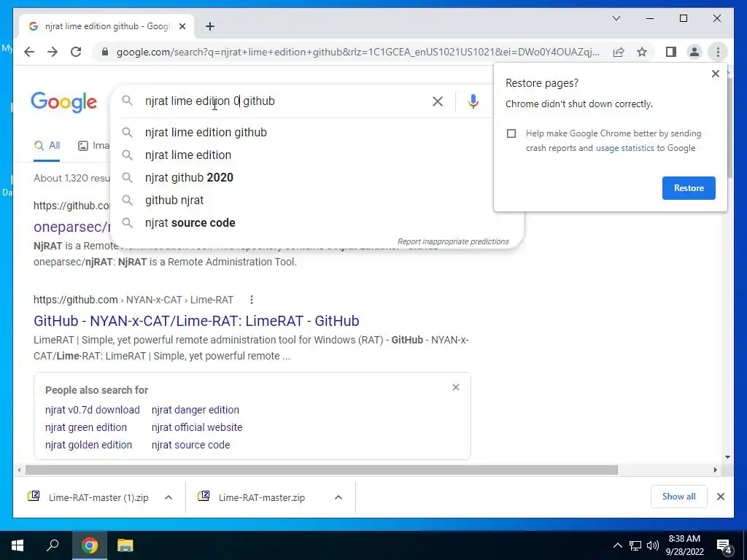The width and height of the screenshot is (747, 560).
Task: Click the vertical scrollbar down arrow
Action: click(727, 457)
